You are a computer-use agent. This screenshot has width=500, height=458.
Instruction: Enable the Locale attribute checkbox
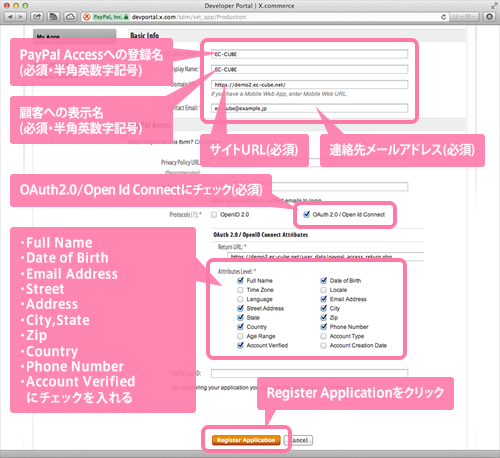click(323, 290)
